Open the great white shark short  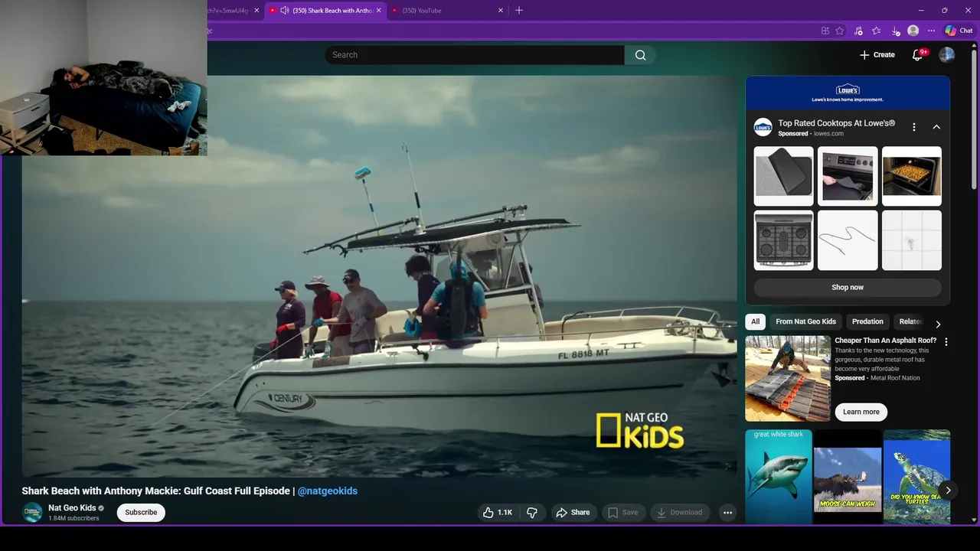[778, 477]
